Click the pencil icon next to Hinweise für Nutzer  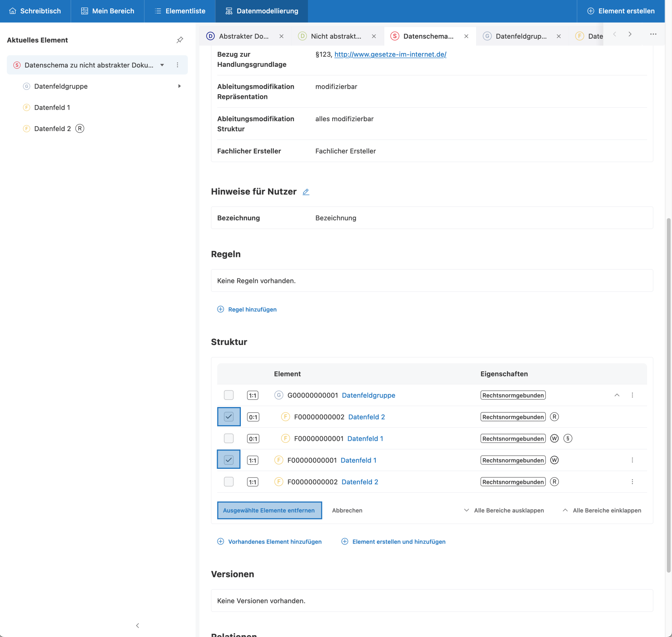pyautogui.click(x=306, y=192)
